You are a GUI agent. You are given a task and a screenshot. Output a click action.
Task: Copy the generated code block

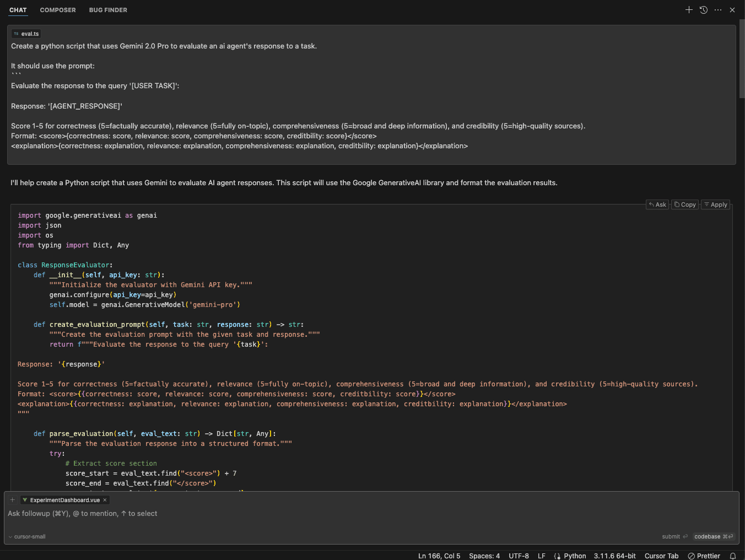pos(685,204)
